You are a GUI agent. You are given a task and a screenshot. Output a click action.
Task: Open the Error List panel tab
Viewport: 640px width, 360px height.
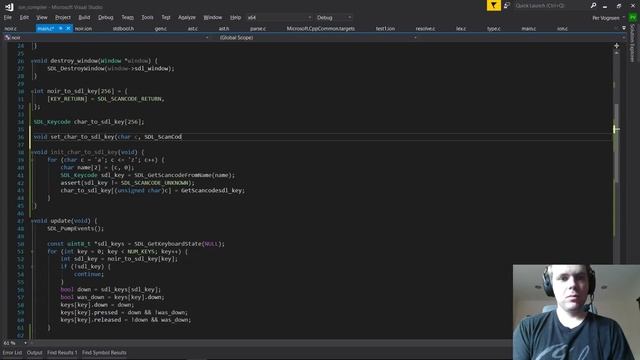(x=12, y=353)
